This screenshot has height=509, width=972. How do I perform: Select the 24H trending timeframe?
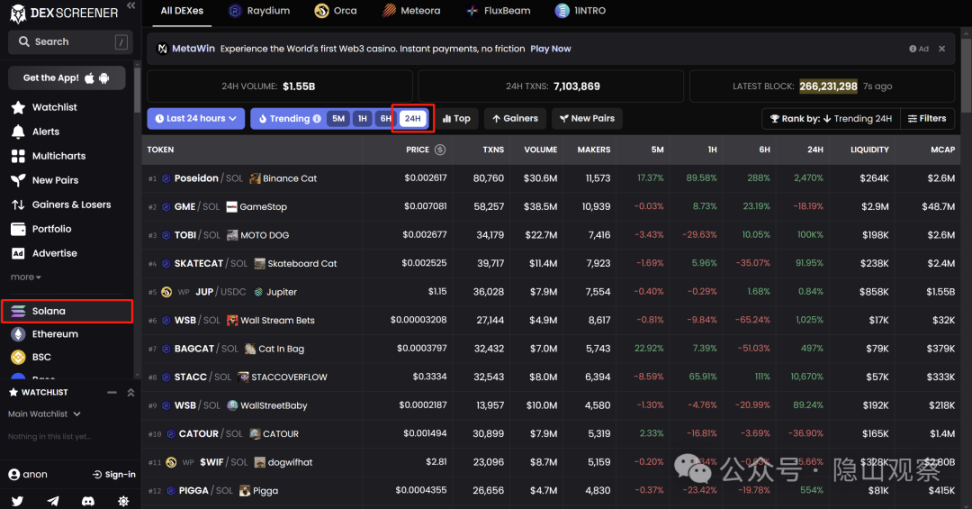(x=413, y=118)
